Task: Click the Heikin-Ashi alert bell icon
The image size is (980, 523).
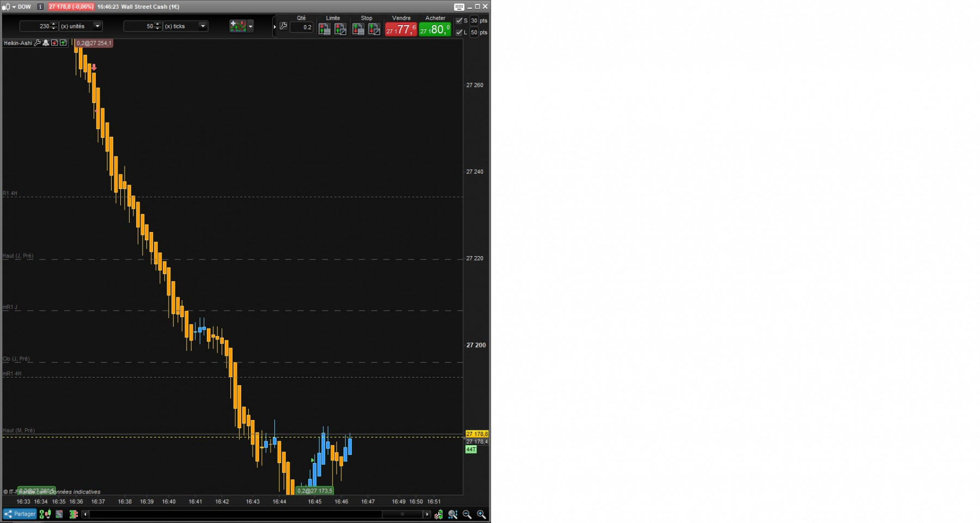Action: 46,43
